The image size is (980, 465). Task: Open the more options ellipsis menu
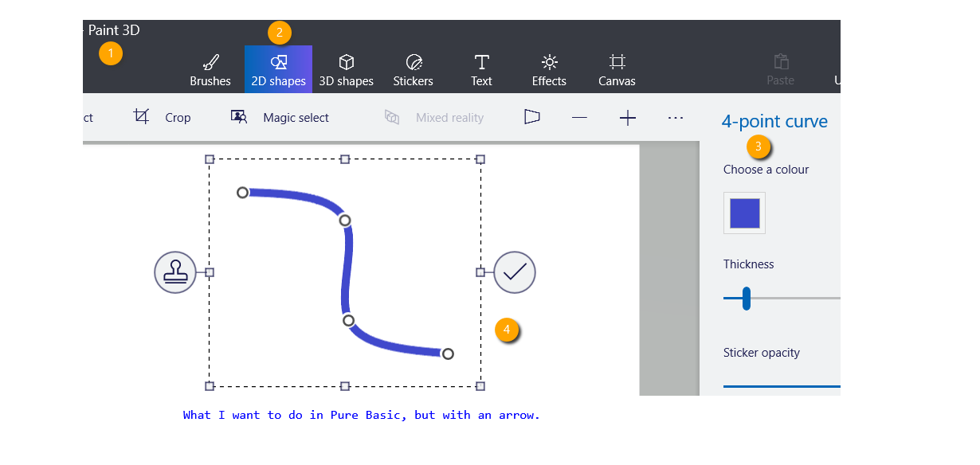pos(676,118)
